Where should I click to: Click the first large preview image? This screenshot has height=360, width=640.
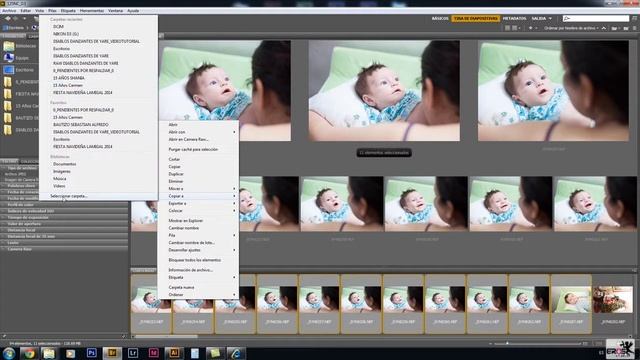click(225, 91)
